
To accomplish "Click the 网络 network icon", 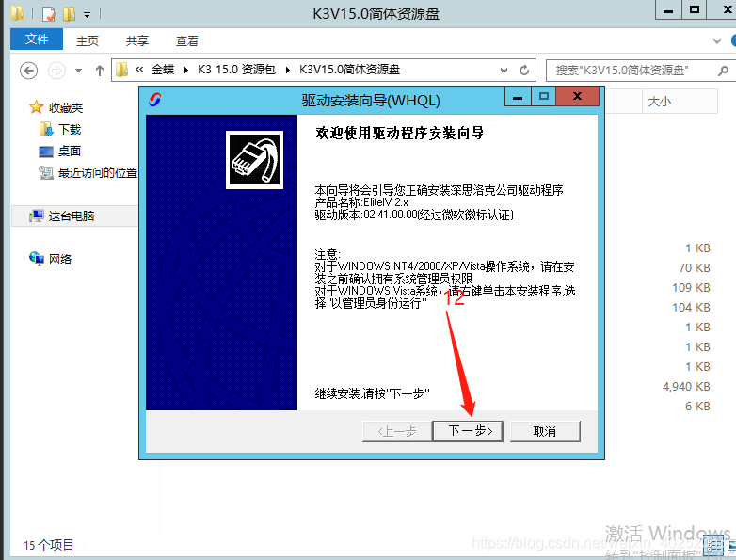I will 36,258.
